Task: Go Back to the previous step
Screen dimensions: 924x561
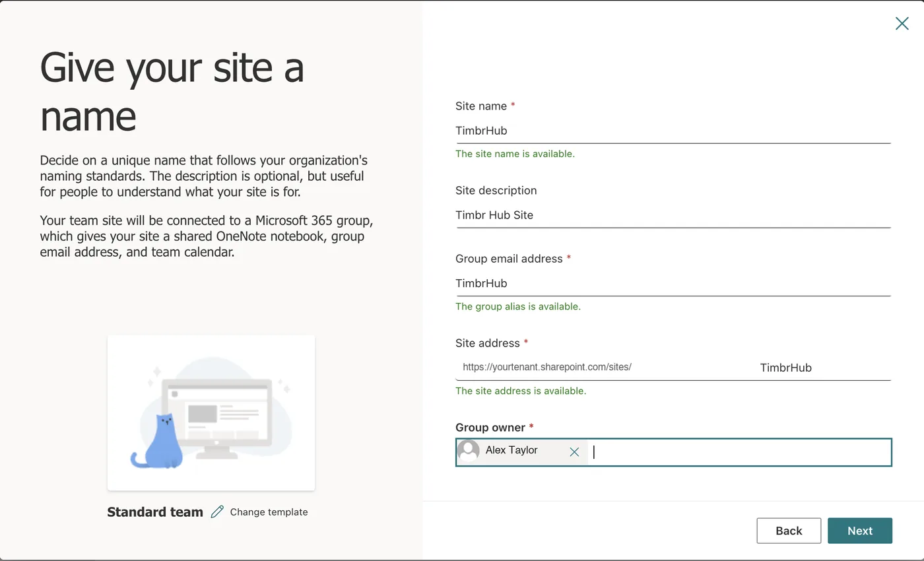Action: coord(789,531)
